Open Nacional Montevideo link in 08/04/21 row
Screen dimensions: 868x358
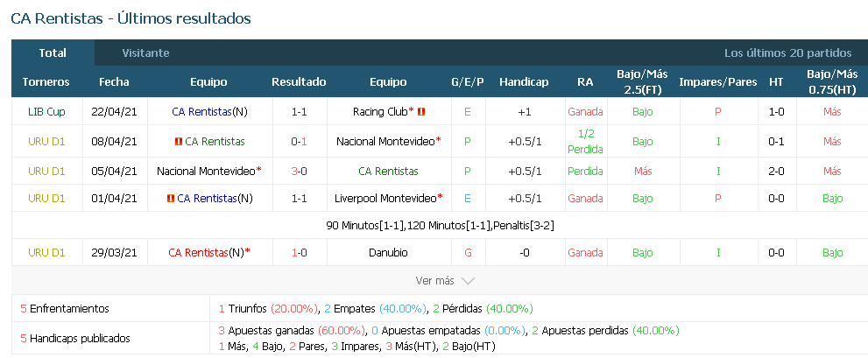386,142
